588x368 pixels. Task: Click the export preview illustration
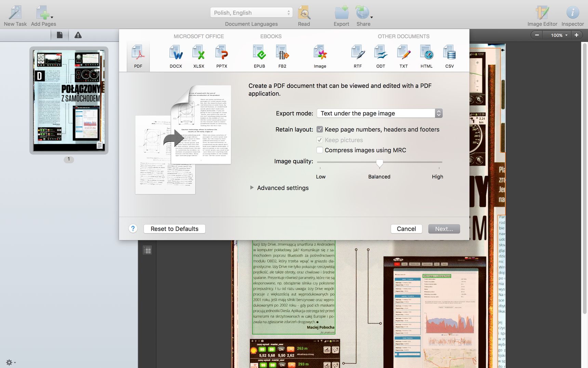[x=183, y=140]
